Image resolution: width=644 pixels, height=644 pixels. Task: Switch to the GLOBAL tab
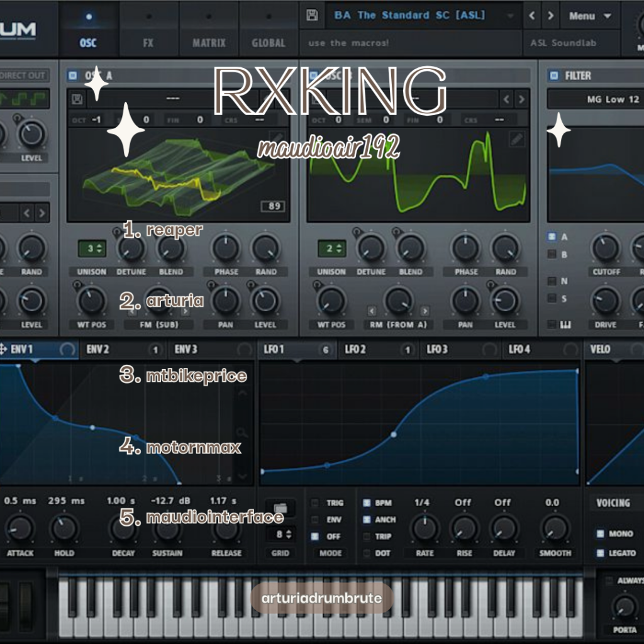tap(268, 31)
